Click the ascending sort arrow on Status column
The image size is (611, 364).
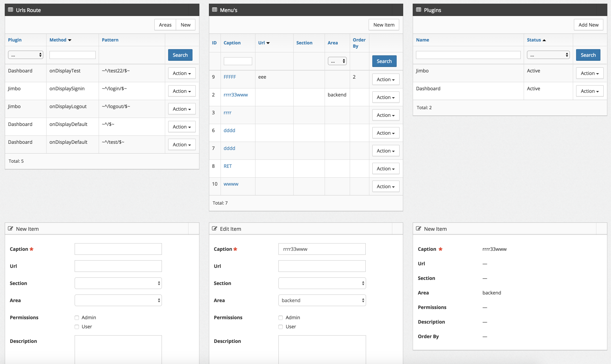(x=545, y=40)
